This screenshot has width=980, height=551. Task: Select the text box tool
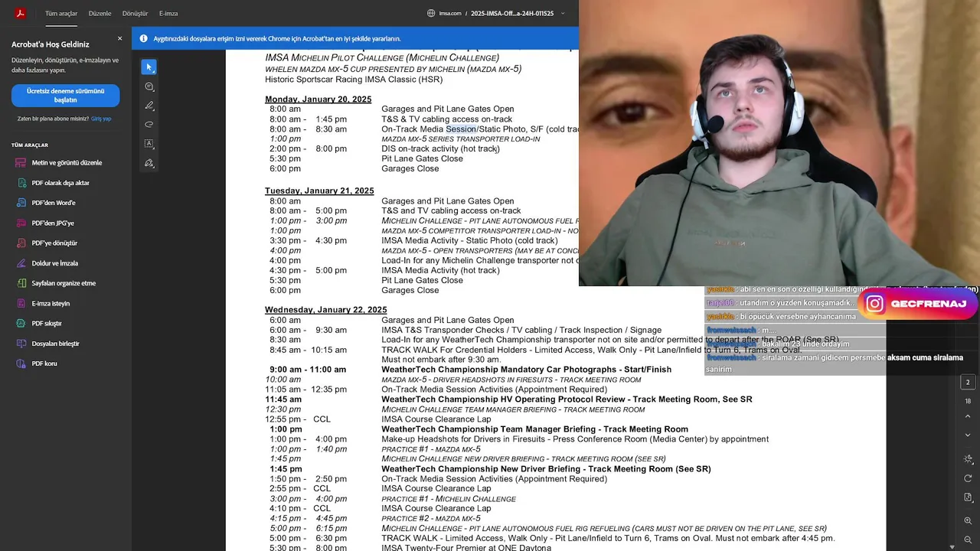149,143
